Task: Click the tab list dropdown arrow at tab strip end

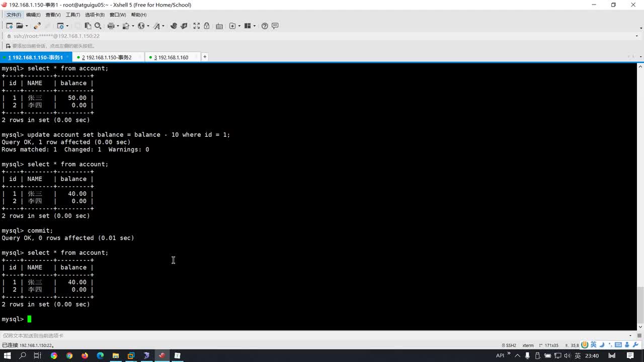Action: 640,57
